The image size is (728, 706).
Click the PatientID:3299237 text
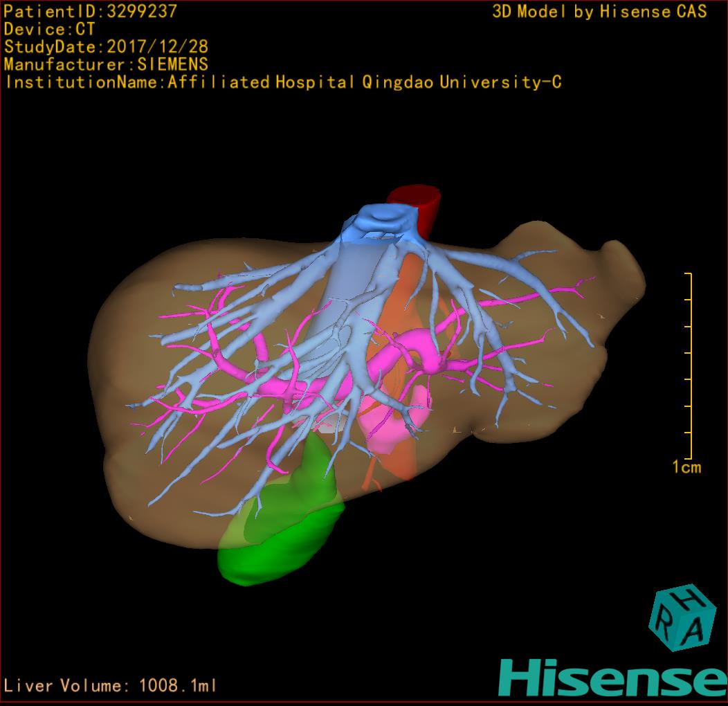pyautogui.click(x=91, y=11)
